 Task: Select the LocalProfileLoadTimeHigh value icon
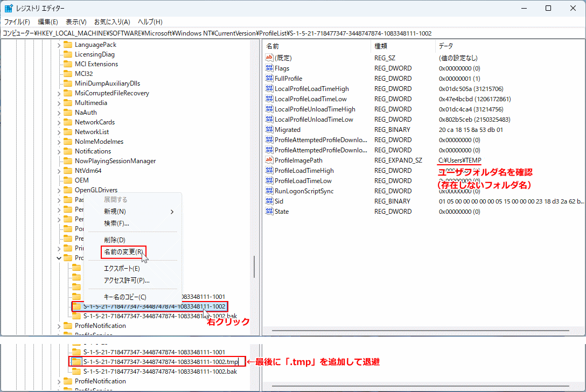[x=269, y=88]
